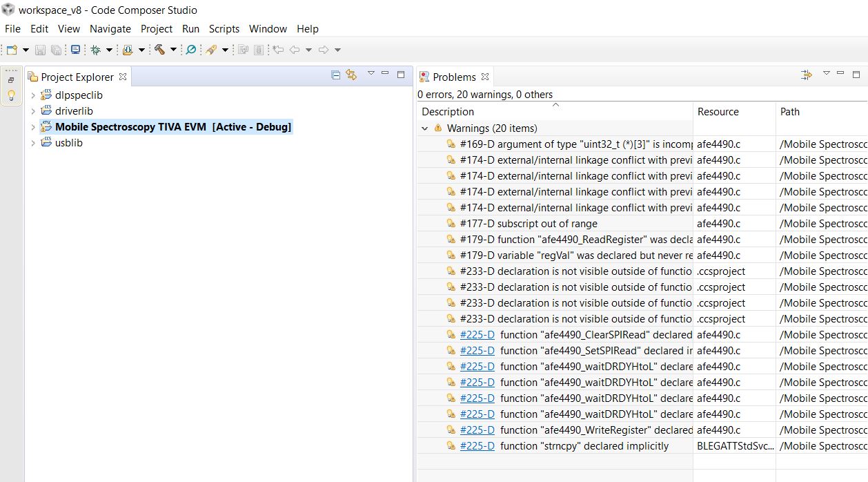This screenshot has width=868, height=482.
Task: Click the Problems filter icon
Action: point(807,75)
